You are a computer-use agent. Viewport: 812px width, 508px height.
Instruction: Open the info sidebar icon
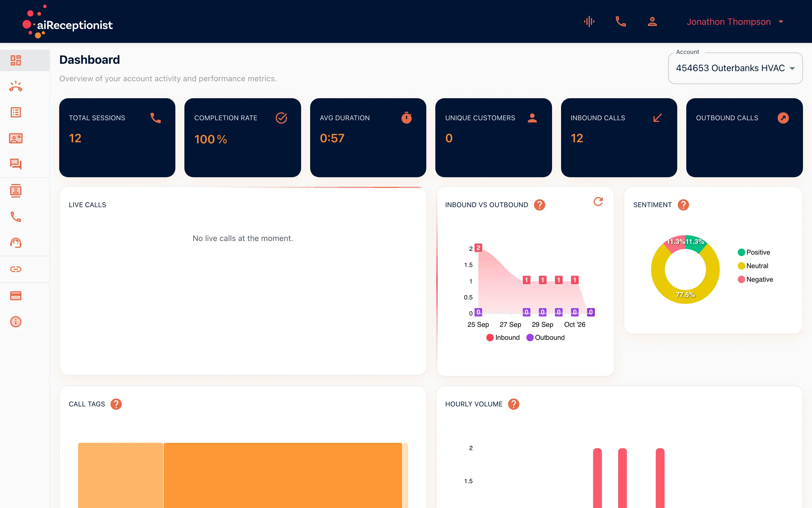click(16, 321)
